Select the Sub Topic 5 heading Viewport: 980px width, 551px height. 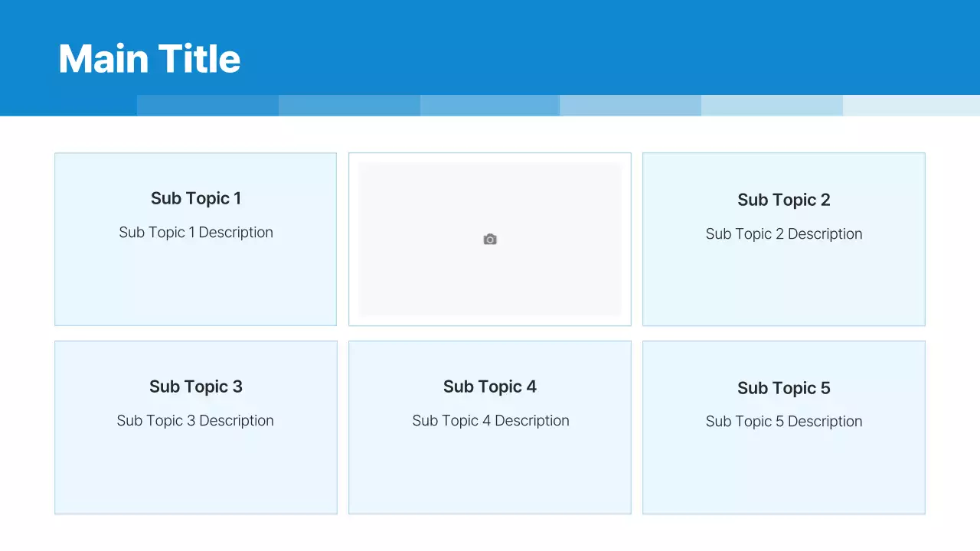click(x=783, y=388)
